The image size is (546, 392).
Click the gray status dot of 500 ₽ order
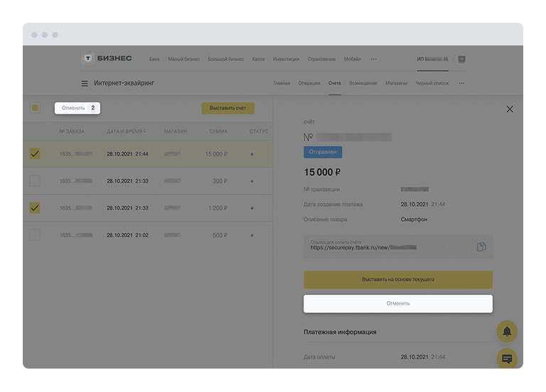coord(252,236)
